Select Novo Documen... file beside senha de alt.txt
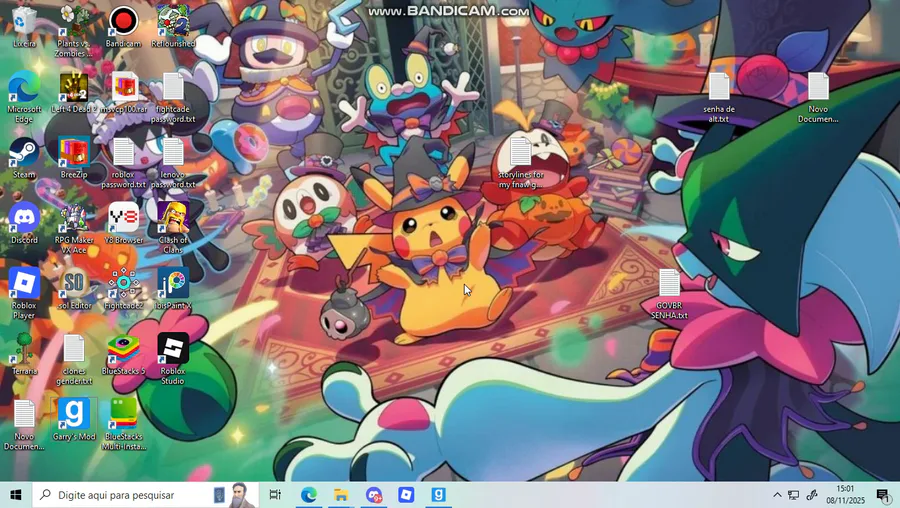The width and height of the screenshot is (900, 508). pos(818,98)
